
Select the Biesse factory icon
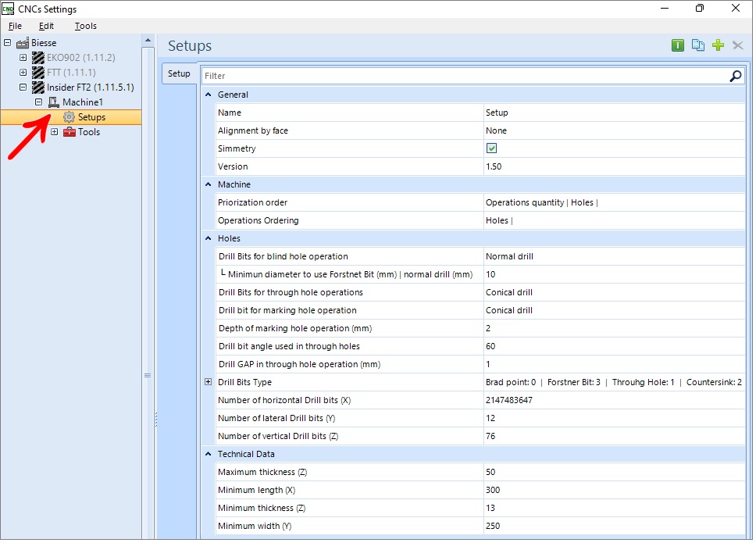(x=23, y=44)
